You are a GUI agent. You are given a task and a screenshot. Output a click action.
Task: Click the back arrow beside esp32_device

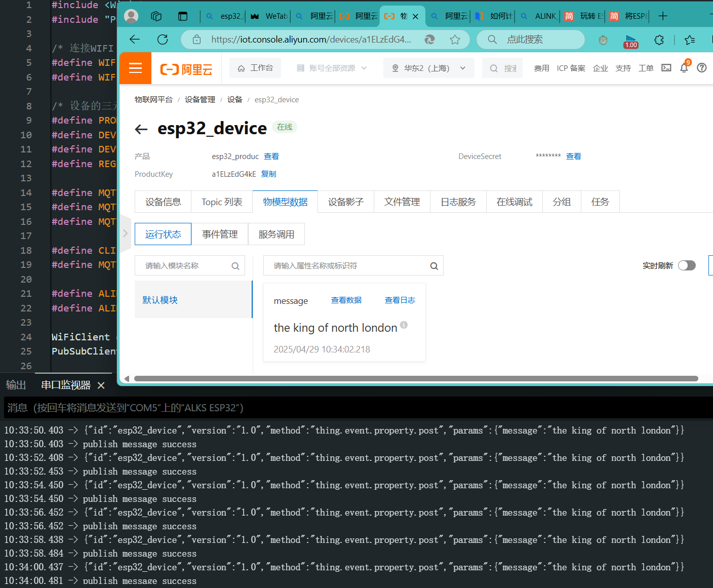click(141, 129)
